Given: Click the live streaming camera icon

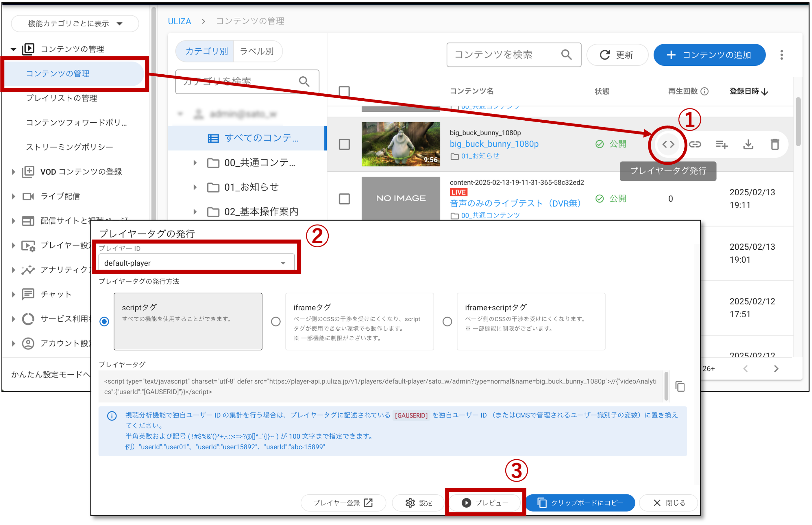Looking at the screenshot, I should 28,196.
